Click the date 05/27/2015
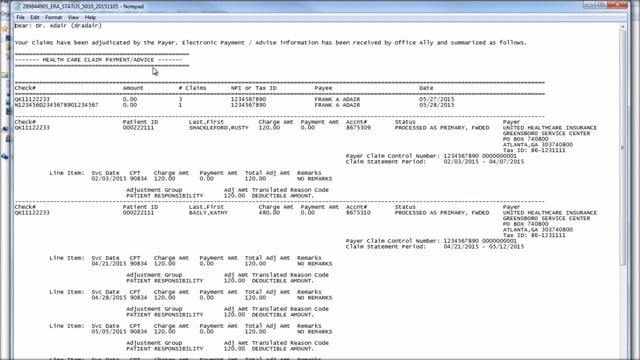 click(436, 99)
